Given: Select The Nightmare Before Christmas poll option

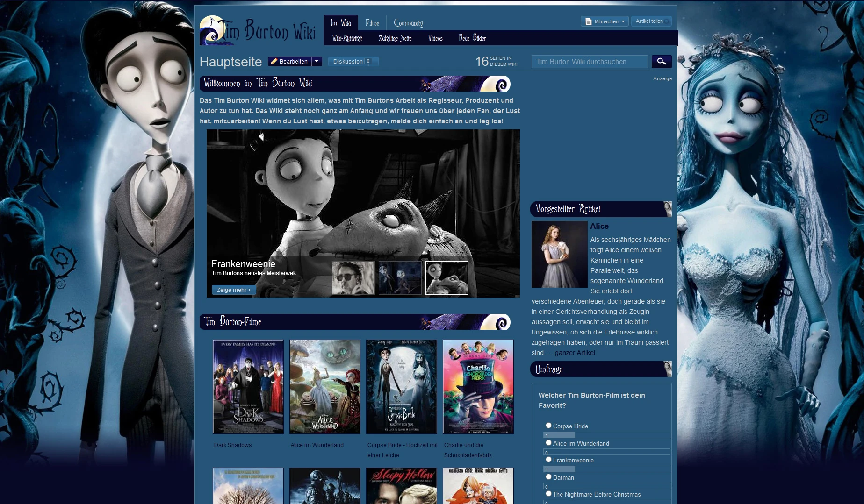Looking at the screenshot, I should click(548, 494).
